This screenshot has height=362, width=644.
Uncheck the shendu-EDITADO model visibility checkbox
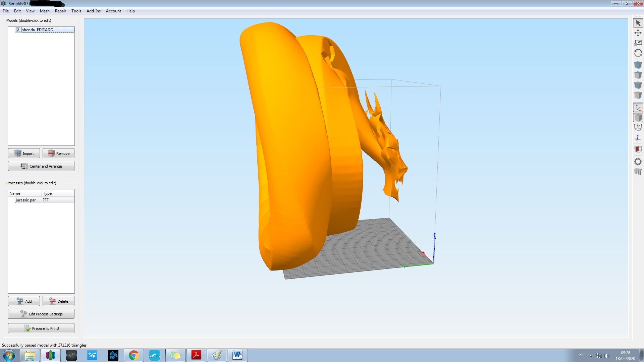pos(17,29)
